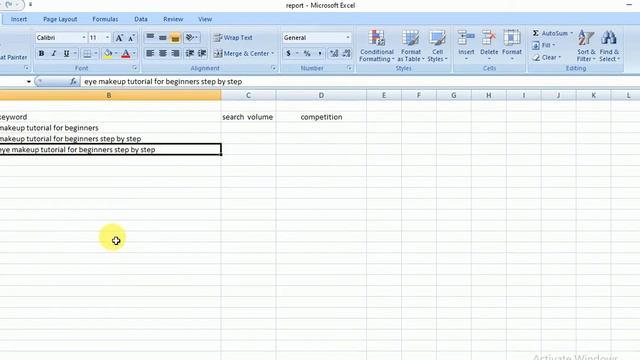Open Find & Select menu
The height and width of the screenshot is (360, 640).
pos(609,46)
